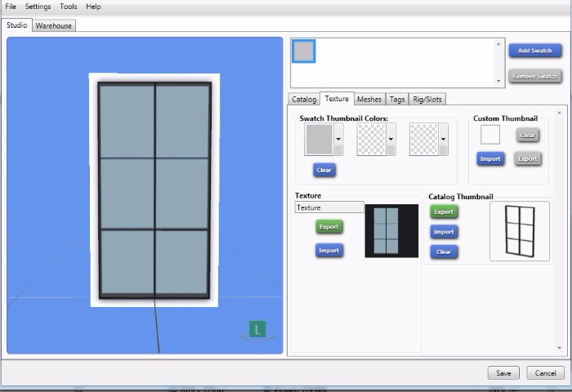
Task: Click the Add Swatch button
Action: [535, 51]
